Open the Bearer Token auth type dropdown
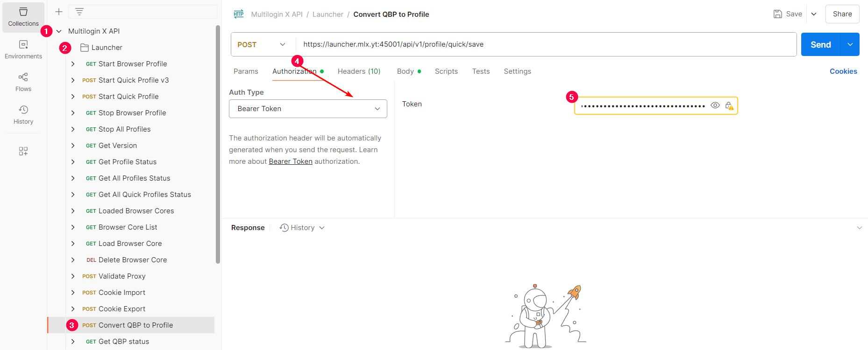868x350 pixels. pos(308,109)
